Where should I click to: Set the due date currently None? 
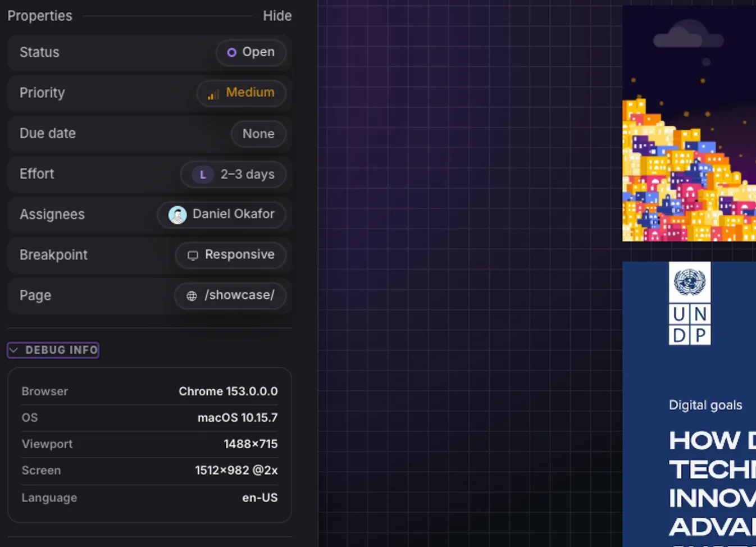click(258, 134)
